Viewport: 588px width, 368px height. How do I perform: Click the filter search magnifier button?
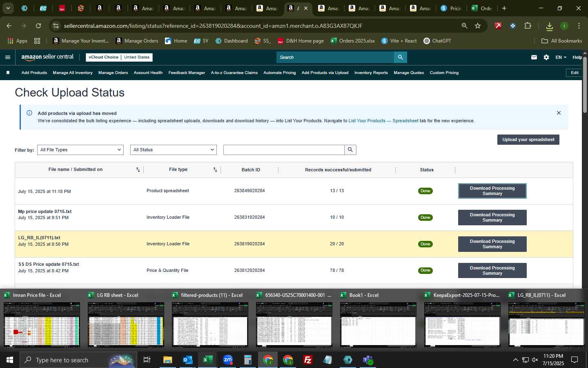[x=350, y=150]
